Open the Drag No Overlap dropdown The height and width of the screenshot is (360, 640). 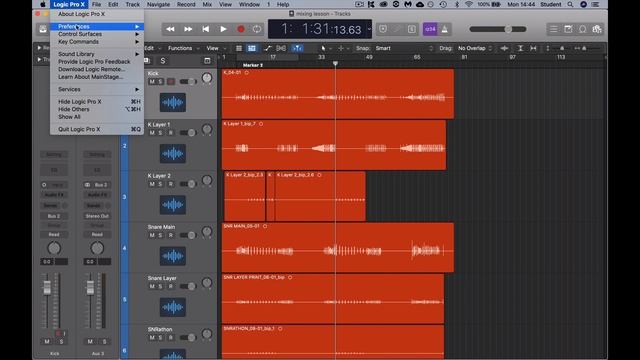tap(475, 48)
